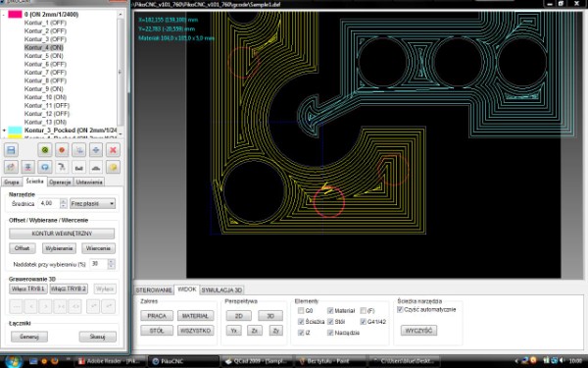
Task: Click the red circle icon button
Action: (62, 150)
